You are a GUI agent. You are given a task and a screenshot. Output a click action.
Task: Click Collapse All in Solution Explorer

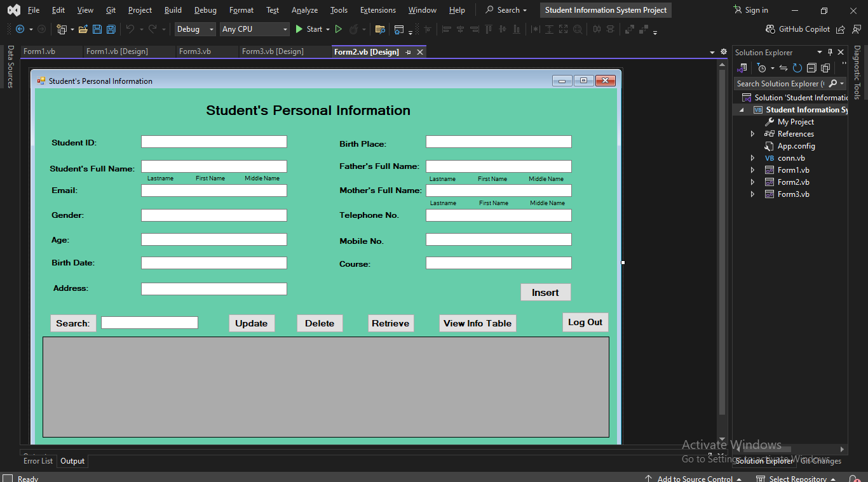pos(811,68)
